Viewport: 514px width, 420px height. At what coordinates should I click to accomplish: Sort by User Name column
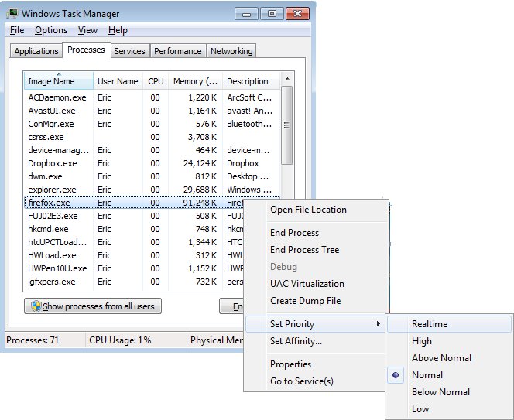(x=118, y=81)
